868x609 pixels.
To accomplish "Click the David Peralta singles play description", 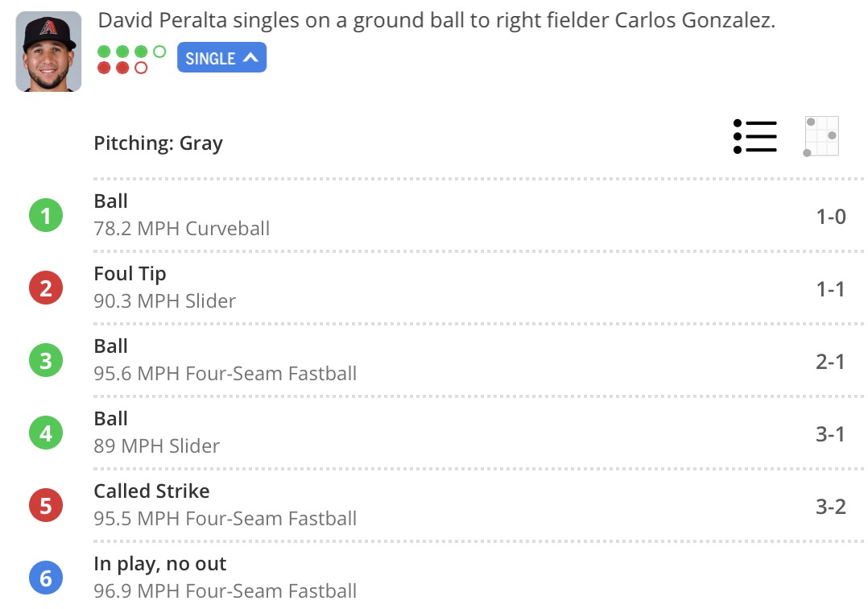I will click(x=436, y=21).
